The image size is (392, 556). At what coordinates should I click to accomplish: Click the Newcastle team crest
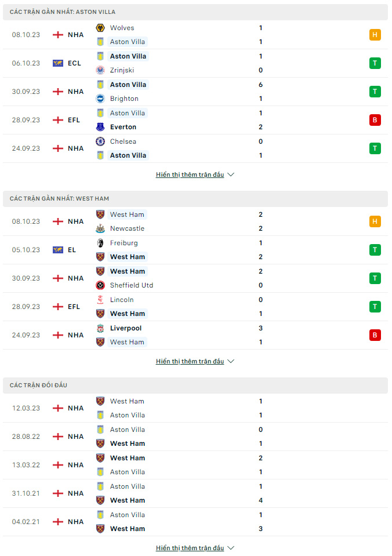[x=100, y=228]
